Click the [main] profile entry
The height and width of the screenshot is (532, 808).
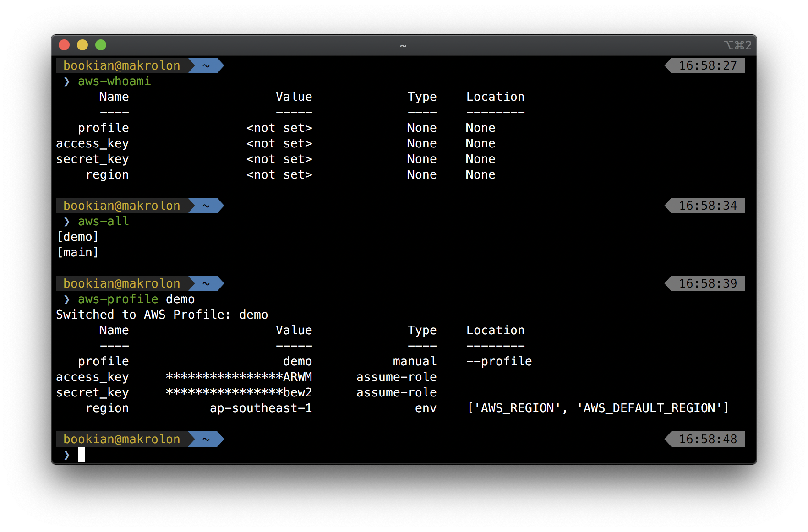(78, 252)
